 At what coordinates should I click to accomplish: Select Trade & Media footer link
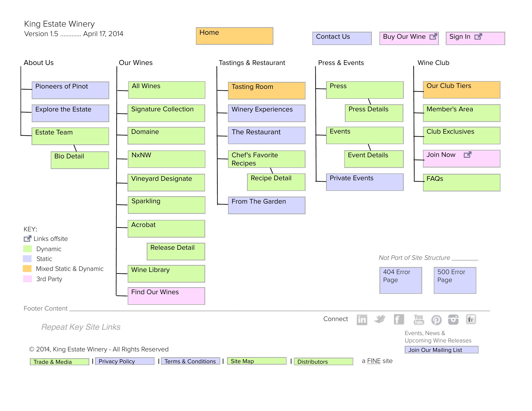(x=59, y=362)
